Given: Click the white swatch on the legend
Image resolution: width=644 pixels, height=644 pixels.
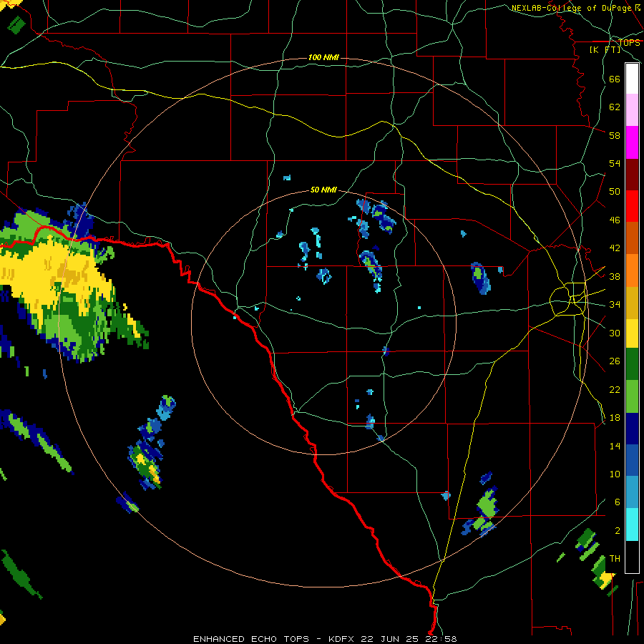Looking at the screenshot, I should coord(632,79).
